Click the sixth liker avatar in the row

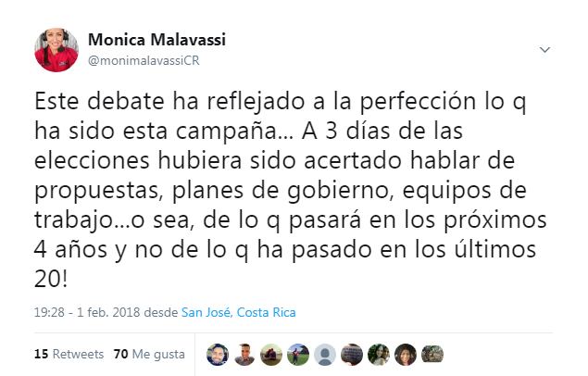click(352, 354)
